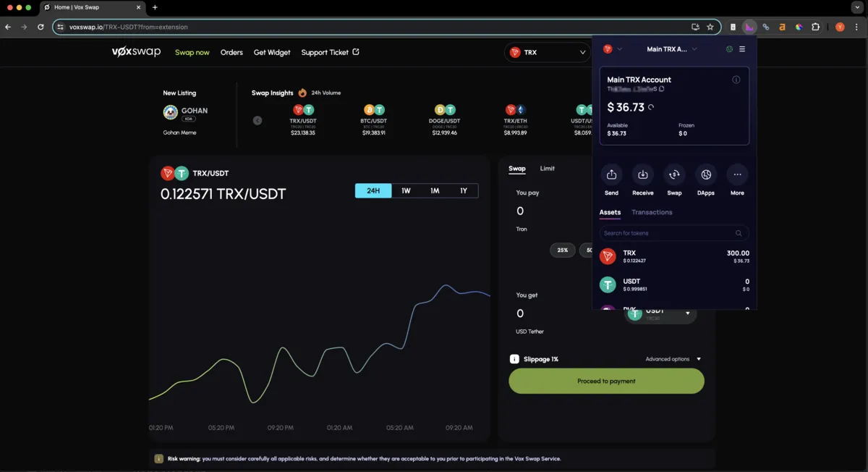Open the Main TRX A... account dropdown
Viewport: 868px width, 472px height.
click(x=672, y=49)
